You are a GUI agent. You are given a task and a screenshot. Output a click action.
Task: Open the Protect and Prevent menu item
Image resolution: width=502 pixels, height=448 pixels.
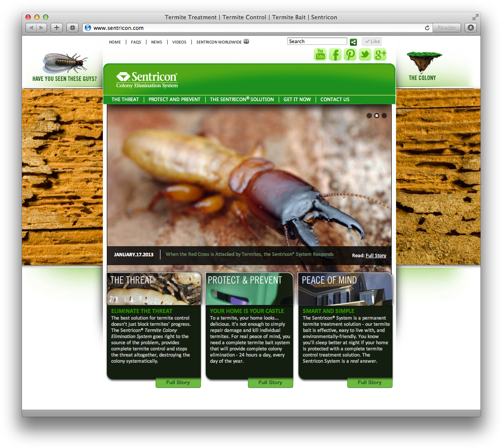pos(175,99)
